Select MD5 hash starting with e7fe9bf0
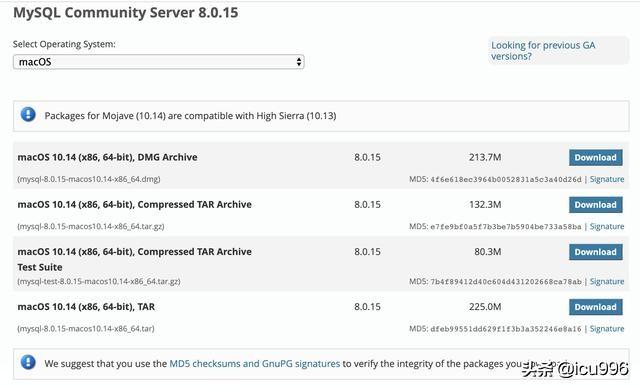The image size is (640, 389). tap(506, 227)
